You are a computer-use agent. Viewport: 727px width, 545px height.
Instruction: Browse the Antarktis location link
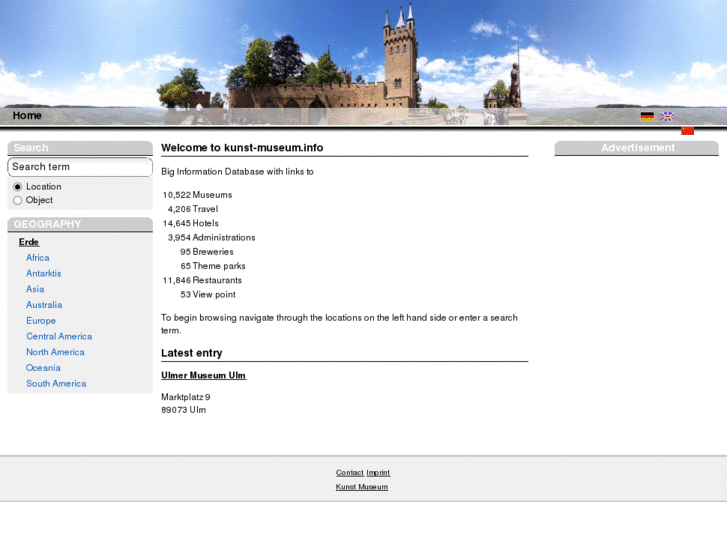click(44, 273)
